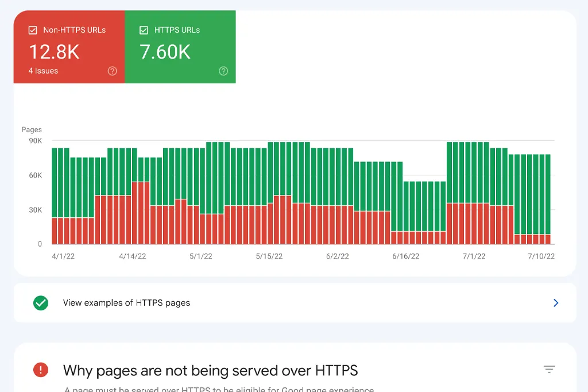
Task: Click help icon in HTTPS URLs card
Action: pyautogui.click(x=223, y=71)
